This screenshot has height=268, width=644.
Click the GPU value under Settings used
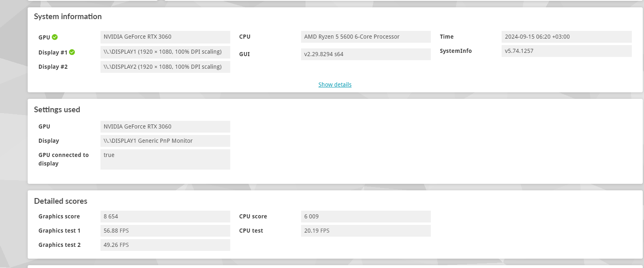tap(165, 126)
